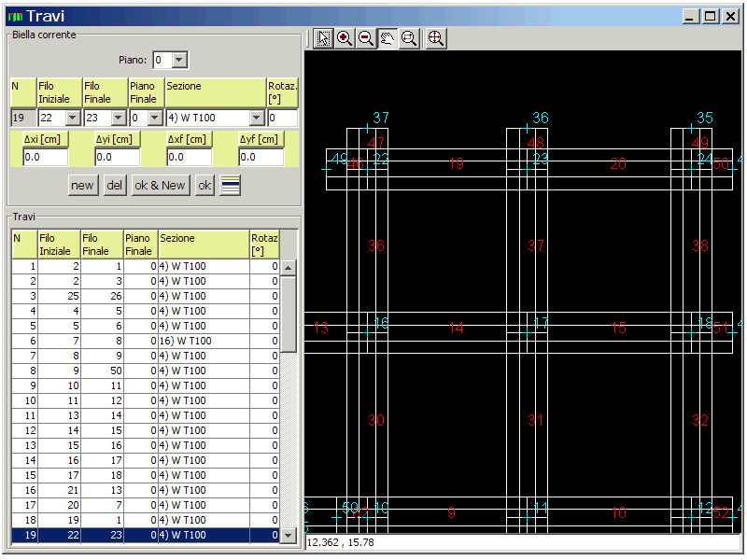This screenshot has height=560, width=747.
Task: Click the zoom extents tool
Action: coord(435,38)
